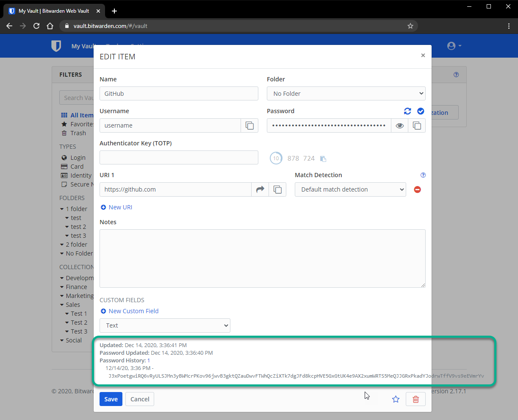Launch the github.com URI with the arrow icon
The width and height of the screenshot is (518, 420).
260,189
